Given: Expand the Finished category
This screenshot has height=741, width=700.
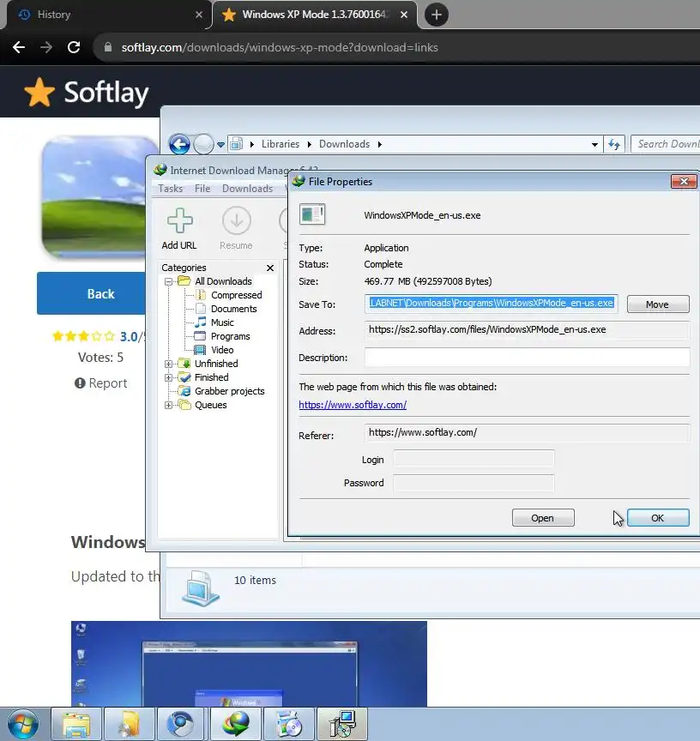Looking at the screenshot, I should (x=168, y=377).
